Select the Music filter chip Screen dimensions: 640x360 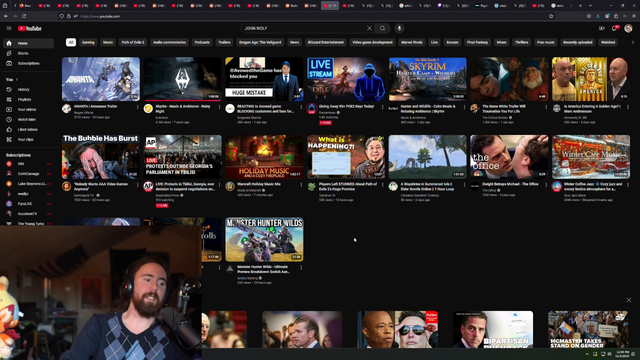108,42
